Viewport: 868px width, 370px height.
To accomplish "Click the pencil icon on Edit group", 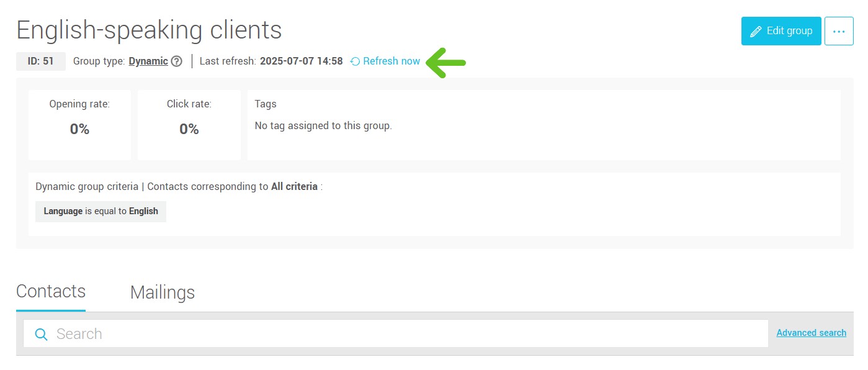I will point(756,31).
